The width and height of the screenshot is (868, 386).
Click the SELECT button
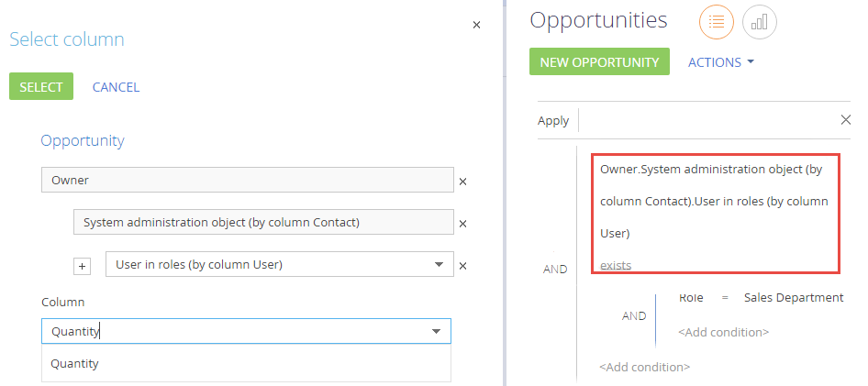click(x=41, y=86)
